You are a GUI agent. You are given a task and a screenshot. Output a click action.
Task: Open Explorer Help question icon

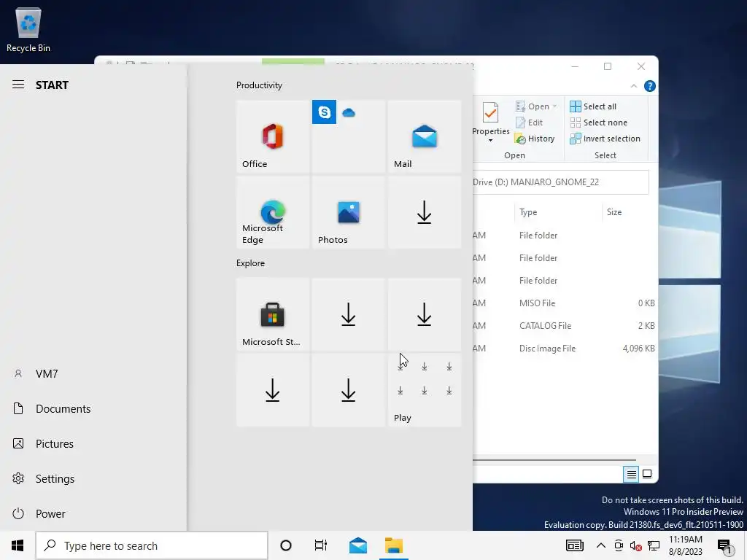click(x=649, y=86)
